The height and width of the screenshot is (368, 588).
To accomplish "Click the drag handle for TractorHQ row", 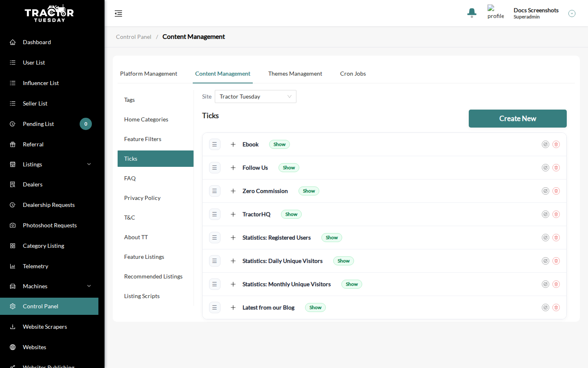I will tap(215, 214).
